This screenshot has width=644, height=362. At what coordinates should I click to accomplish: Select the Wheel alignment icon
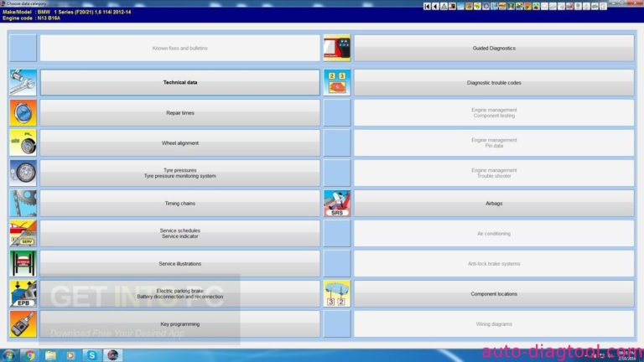[23, 143]
